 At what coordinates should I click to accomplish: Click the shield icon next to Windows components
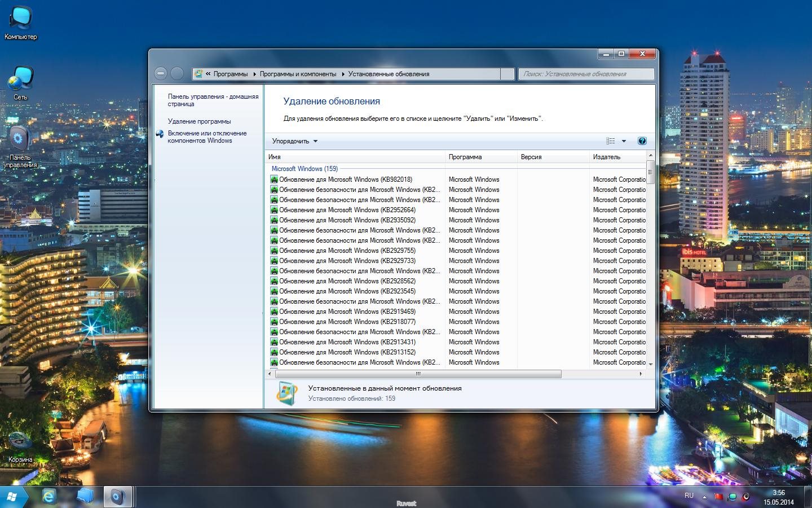160,134
